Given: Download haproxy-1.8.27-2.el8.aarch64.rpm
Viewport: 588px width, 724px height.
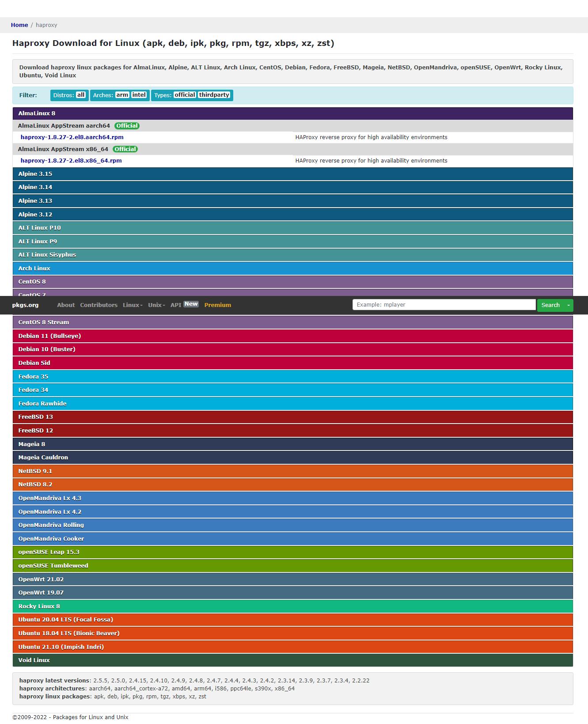Looking at the screenshot, I should pos(72,137).
